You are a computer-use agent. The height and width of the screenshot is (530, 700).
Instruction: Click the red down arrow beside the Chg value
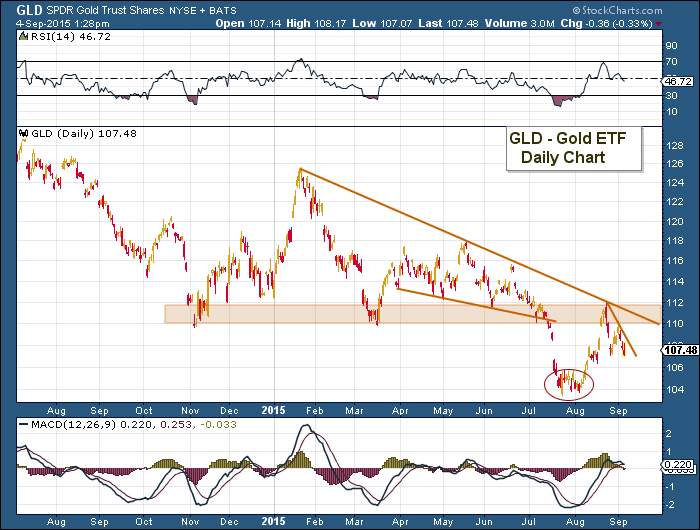click(659, 24)
